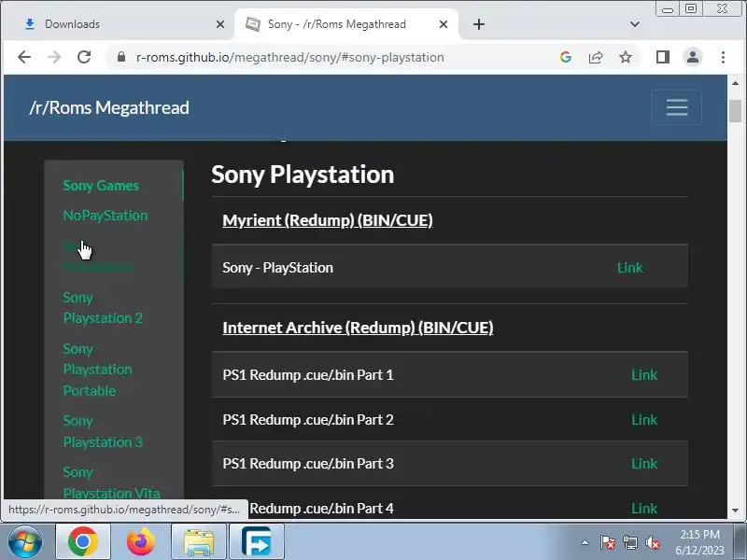
Task: Close the Sony Megathread tab
Action: [443, 24]
